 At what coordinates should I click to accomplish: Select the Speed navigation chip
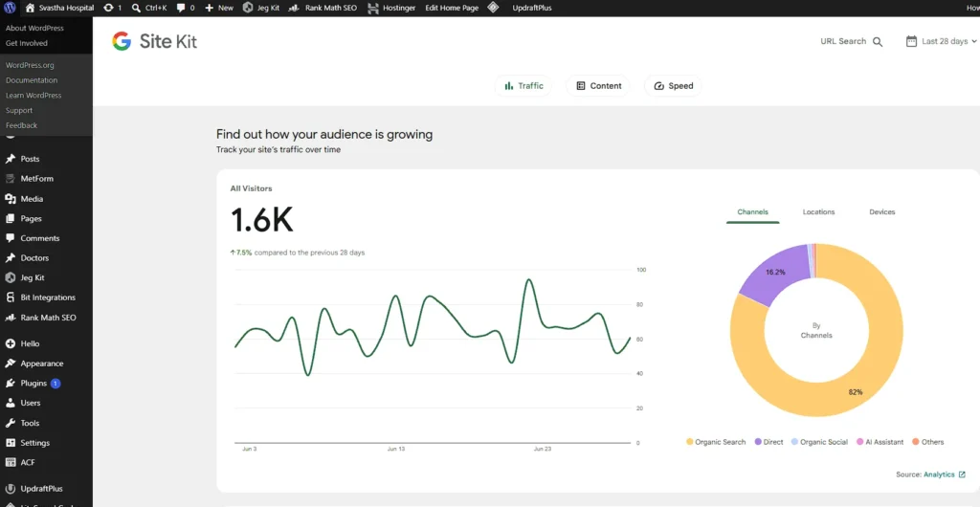(673, 86)
